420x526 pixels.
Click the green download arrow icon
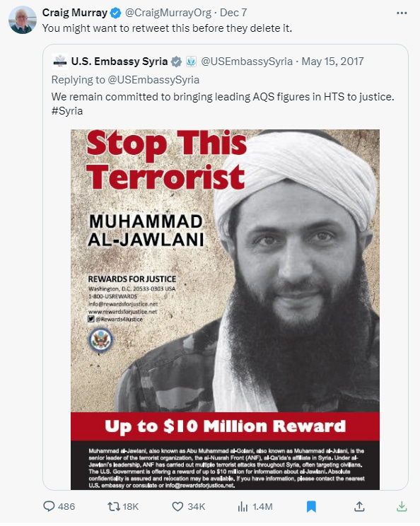click(402, 506)
